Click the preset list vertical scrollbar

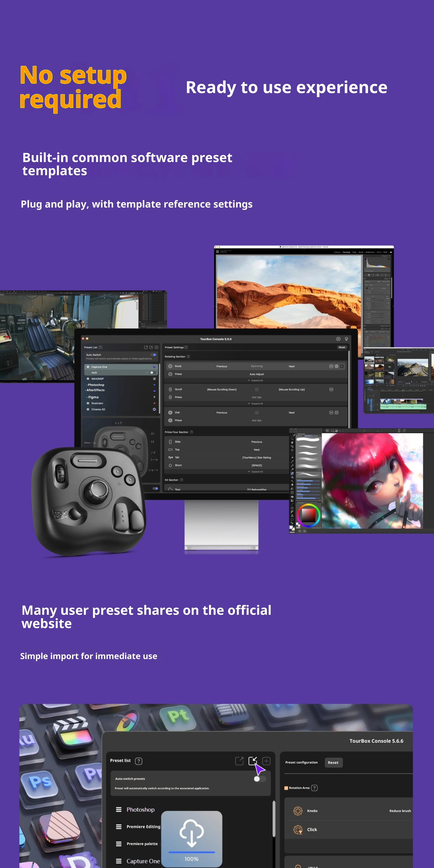pyautogui.click(x=274, y=819)
